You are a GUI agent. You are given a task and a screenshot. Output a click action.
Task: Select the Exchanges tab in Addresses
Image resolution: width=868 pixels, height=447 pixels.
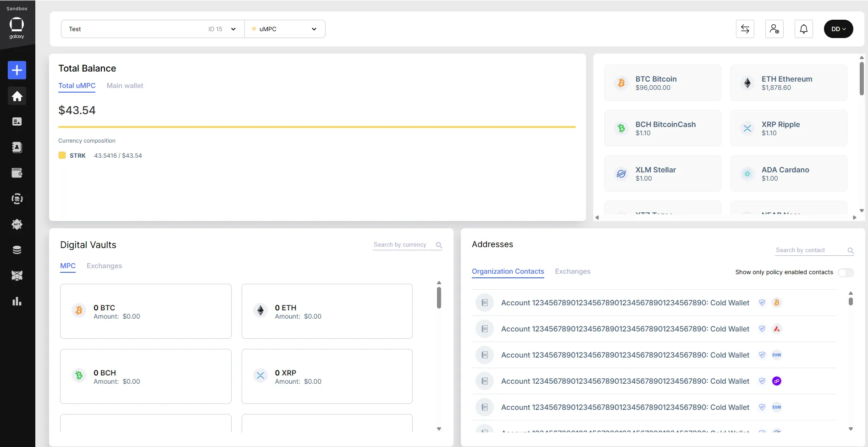click(x=573, y=271)
